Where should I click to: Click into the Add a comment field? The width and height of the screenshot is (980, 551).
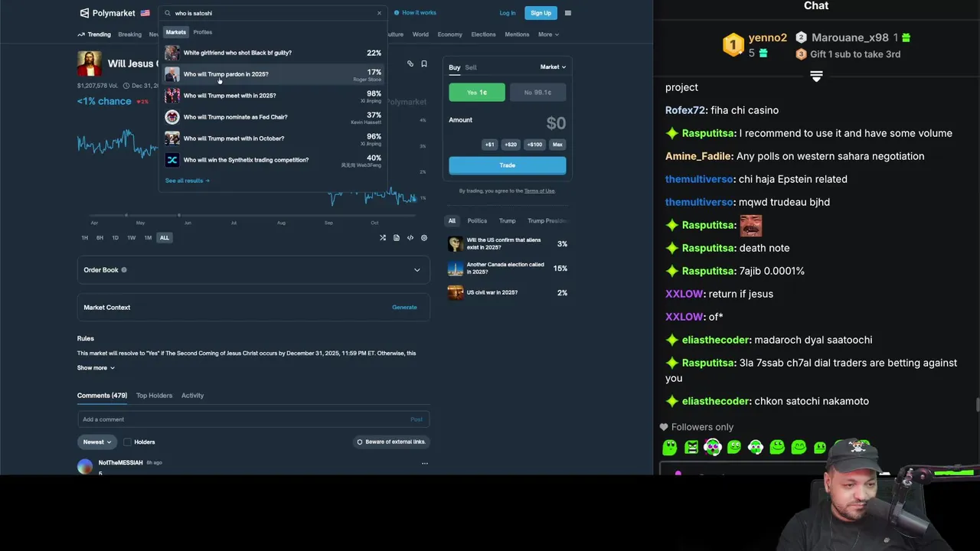(253, 419)
